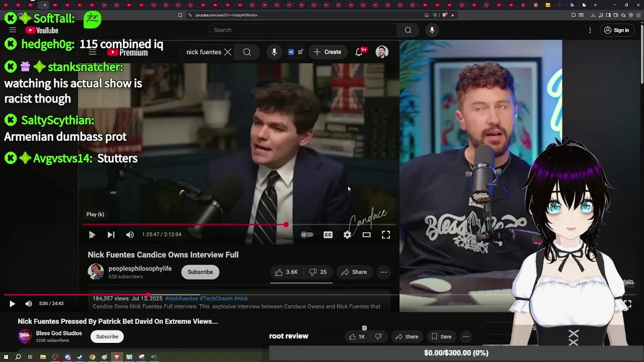Subscribe to peoplesphilosophylife channel
This screenshot has height=362, width=644.
tap(200, 272)
